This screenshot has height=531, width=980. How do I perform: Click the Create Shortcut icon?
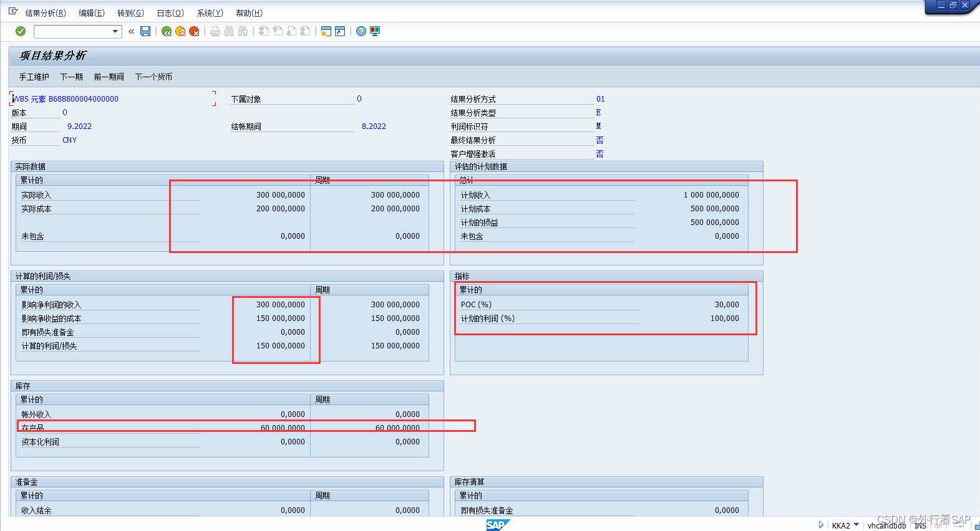point(340,31)
